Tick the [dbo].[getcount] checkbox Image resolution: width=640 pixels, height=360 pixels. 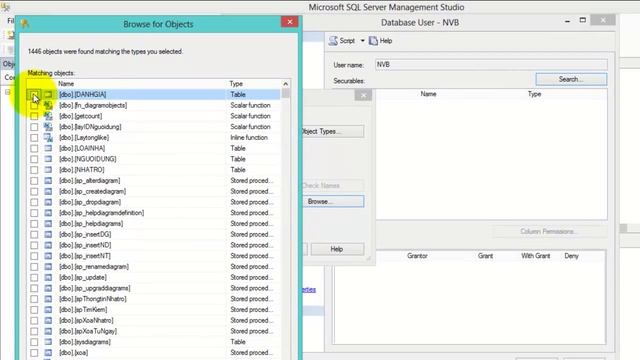34,116
